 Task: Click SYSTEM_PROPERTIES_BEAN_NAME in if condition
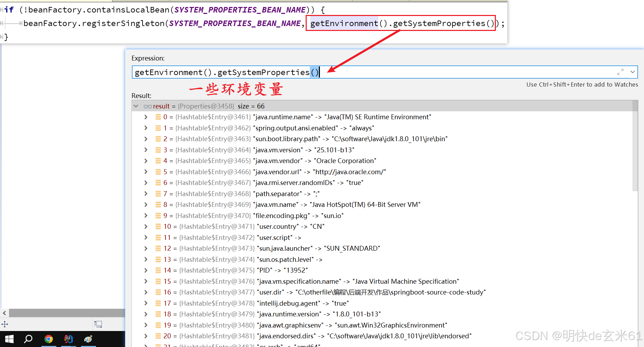click(x=240, y=10)
